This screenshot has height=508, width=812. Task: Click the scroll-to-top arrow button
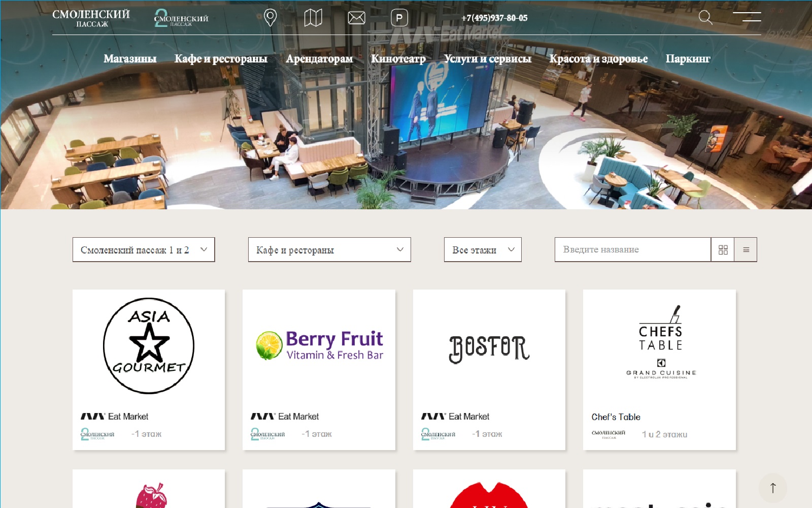[x=773, y=488]
